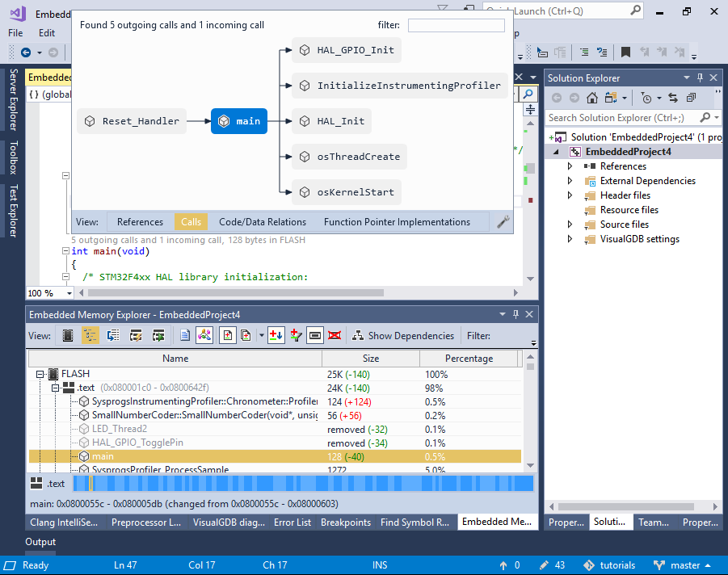Click the Show Dependencies button

click(402, 335)
